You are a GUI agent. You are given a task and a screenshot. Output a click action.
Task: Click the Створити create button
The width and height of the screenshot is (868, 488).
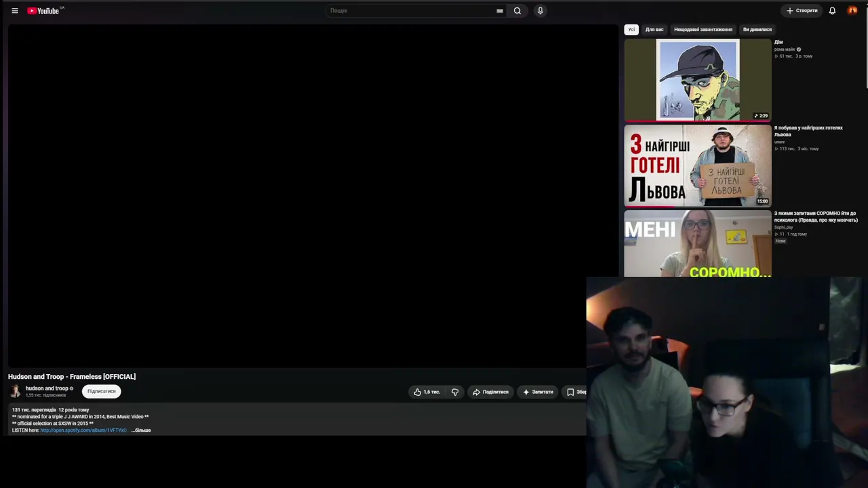point(802,11)
